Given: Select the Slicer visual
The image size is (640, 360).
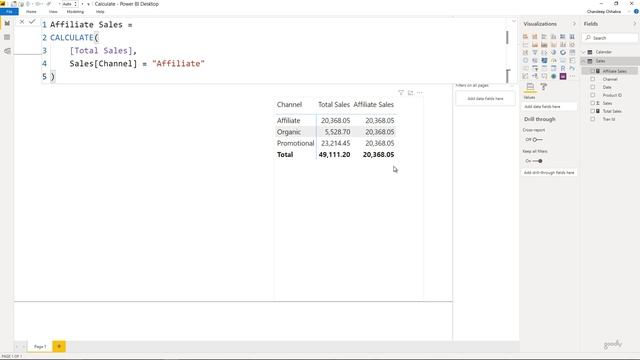Looking at the screenshot, I should tap(535, 68).
